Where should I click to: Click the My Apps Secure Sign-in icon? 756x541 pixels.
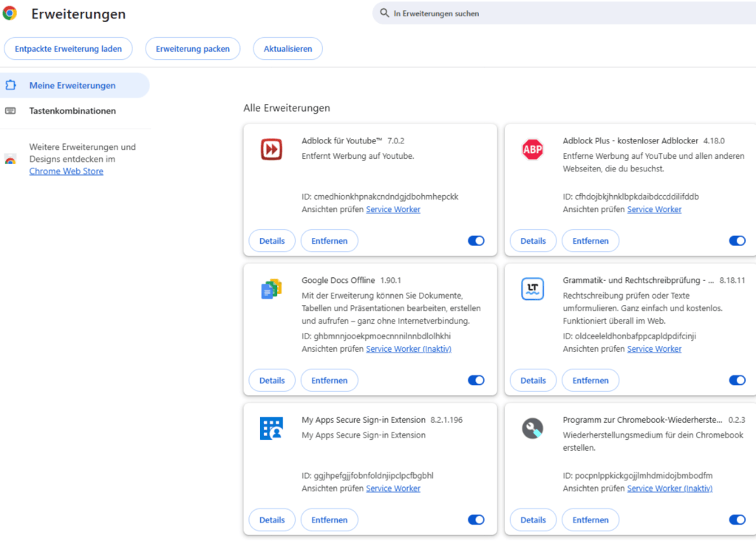(x=271, y=428)
